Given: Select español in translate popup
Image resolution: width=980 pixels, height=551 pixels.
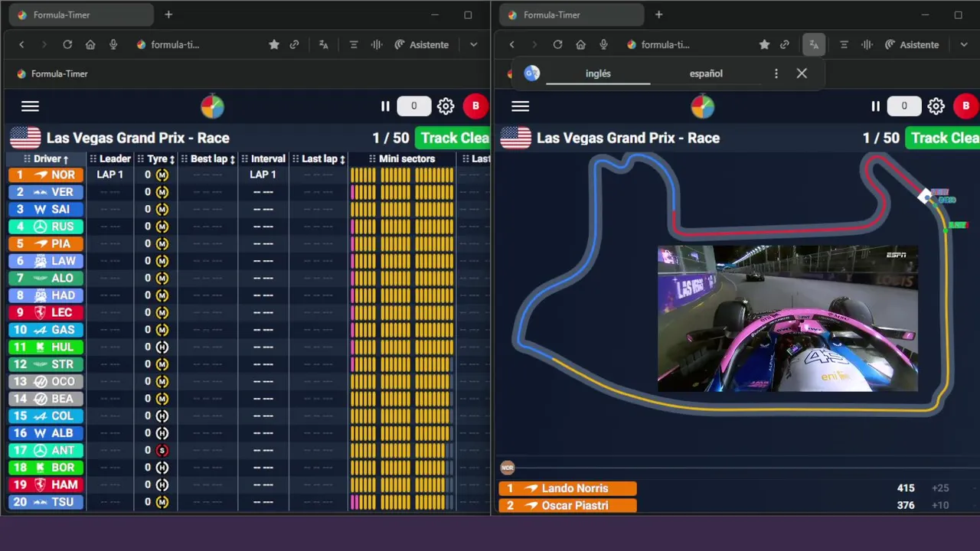Looking at the screenshot, I should [706, 73].
